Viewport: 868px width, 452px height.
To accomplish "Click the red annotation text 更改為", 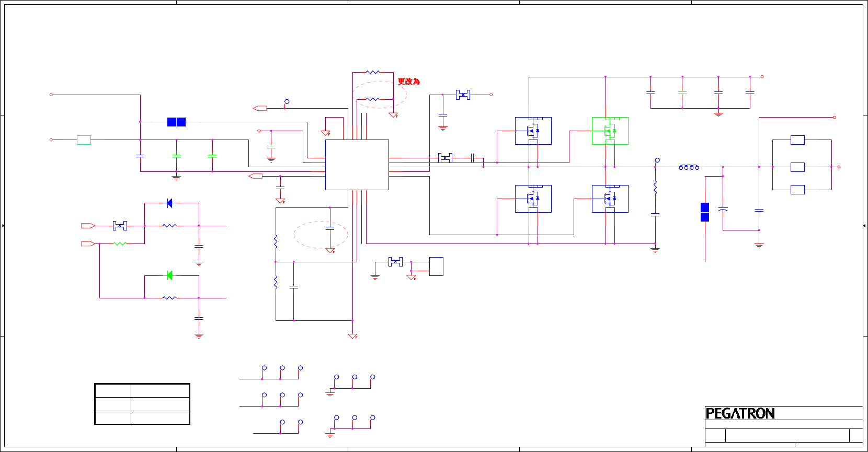I will (x=409, y=82).
